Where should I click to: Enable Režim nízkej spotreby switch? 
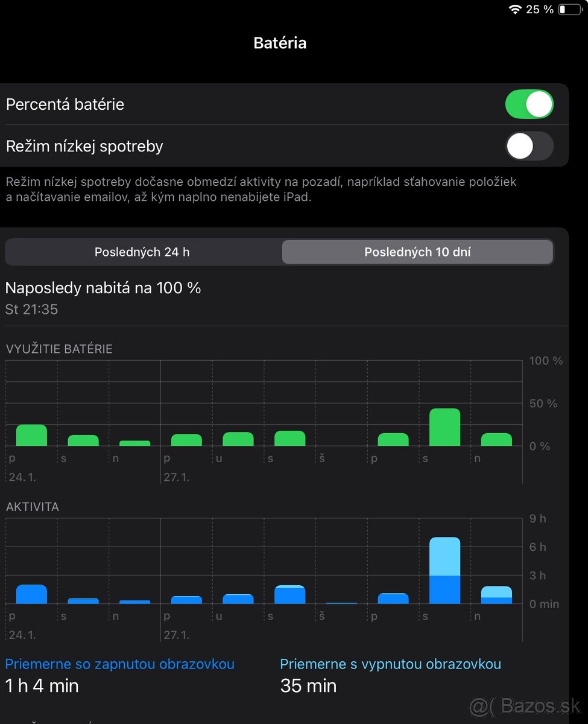click(x=529, y=146)
